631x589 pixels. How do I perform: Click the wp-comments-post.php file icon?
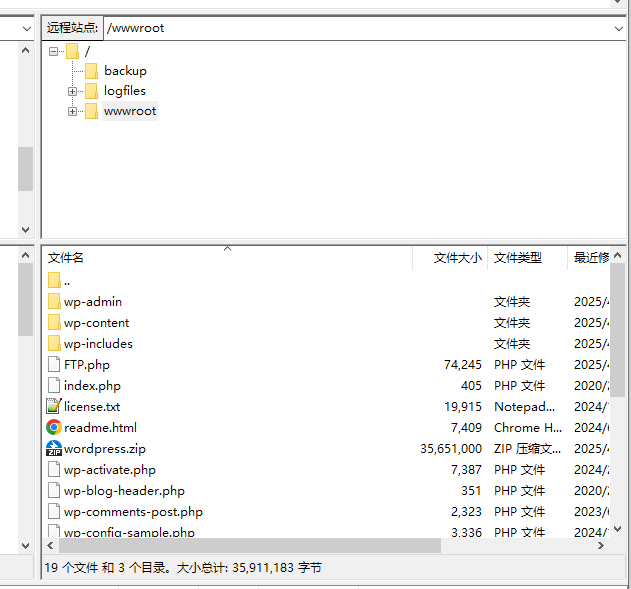tap(54, 511)
